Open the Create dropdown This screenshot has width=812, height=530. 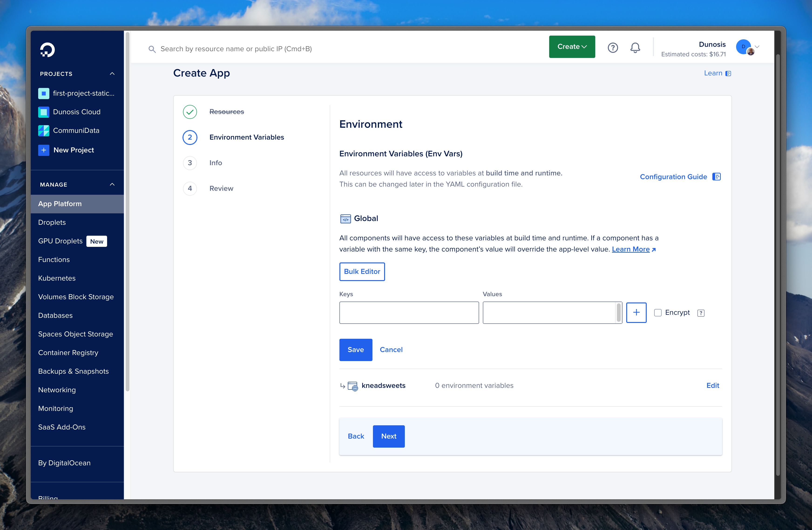coord(572,47)
